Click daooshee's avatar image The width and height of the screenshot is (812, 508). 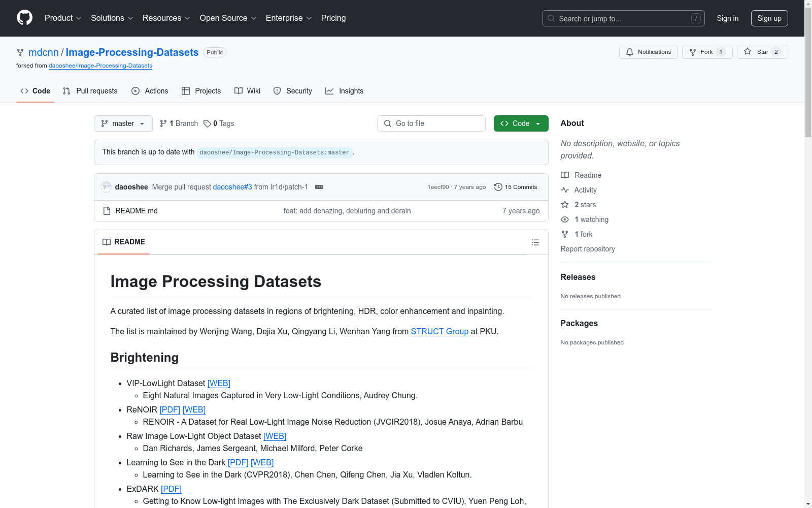[106, 187]
